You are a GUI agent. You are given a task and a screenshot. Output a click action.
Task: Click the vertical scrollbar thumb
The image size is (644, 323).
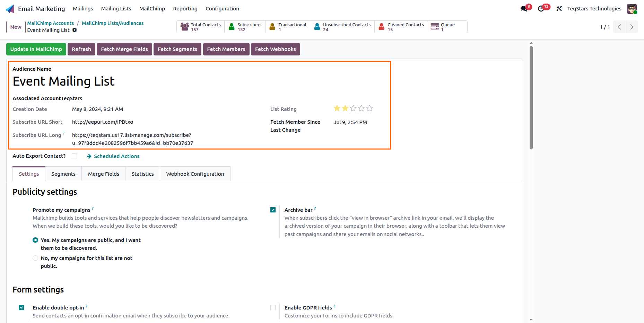531,98
